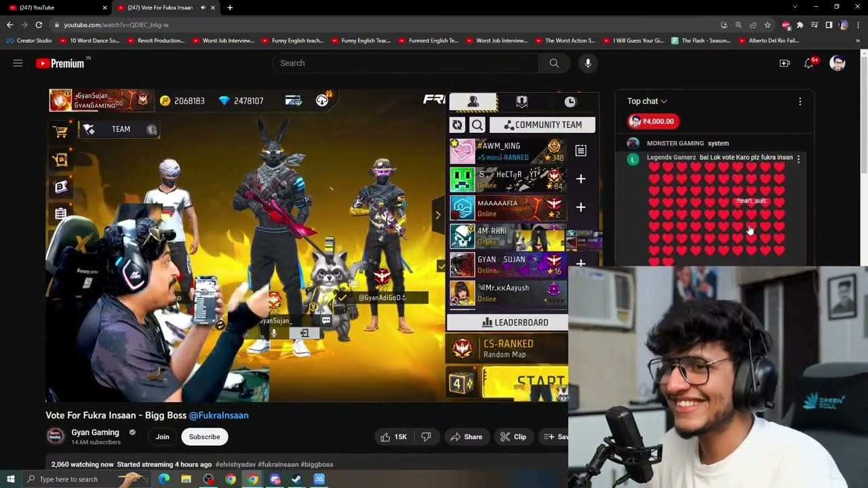Open the YouTube account avatar menu

click(837, 63)
